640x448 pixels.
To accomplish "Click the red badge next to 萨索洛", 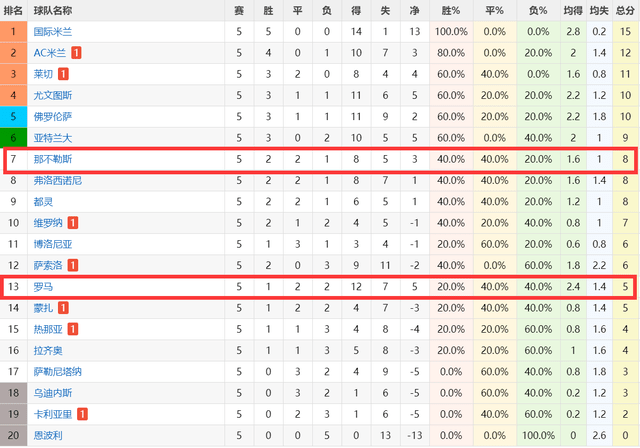I will pos(73,265).
